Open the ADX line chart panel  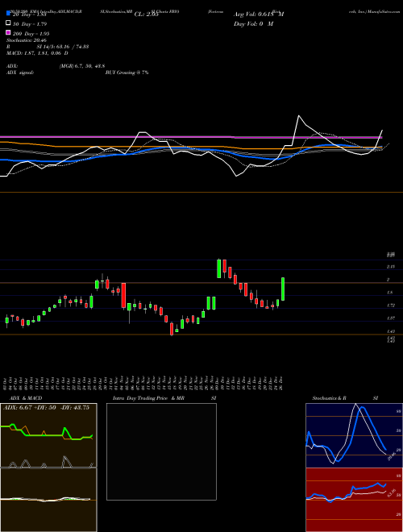click(48, 435)
